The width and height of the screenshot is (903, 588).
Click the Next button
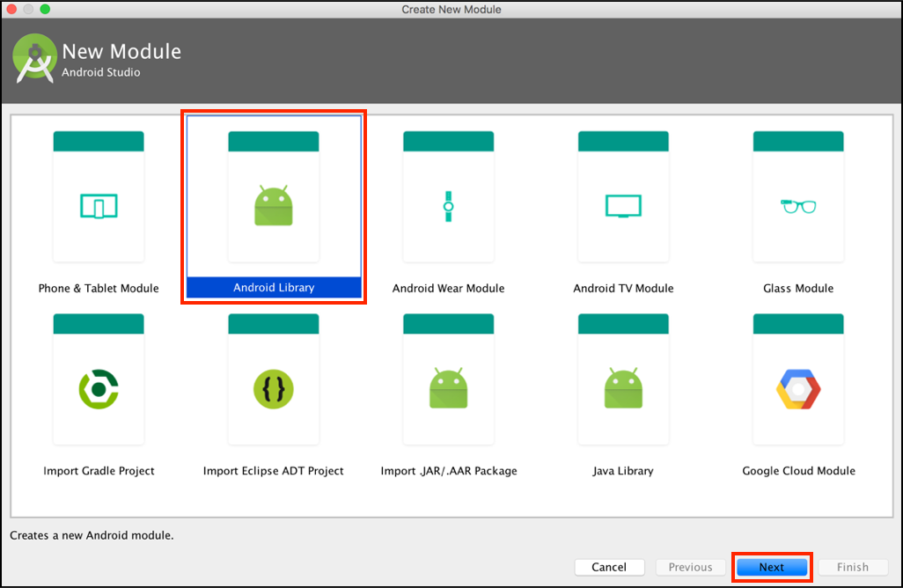tap(771, 567)
